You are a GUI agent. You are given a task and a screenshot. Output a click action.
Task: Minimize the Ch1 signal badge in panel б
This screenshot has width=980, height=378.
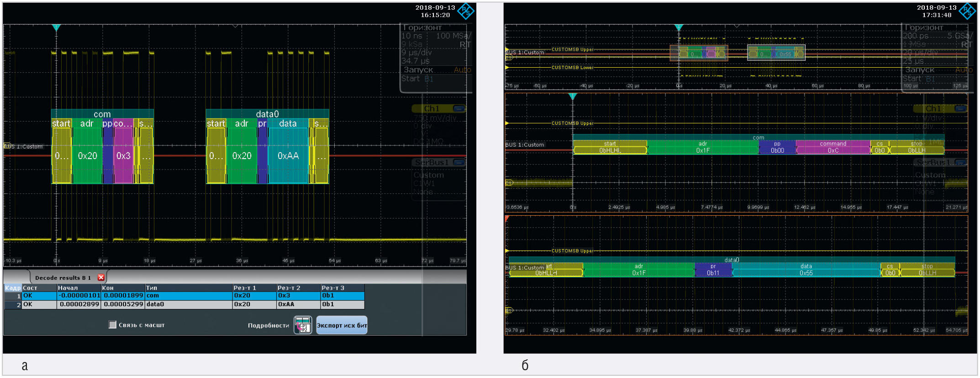(x=961, y=109)
